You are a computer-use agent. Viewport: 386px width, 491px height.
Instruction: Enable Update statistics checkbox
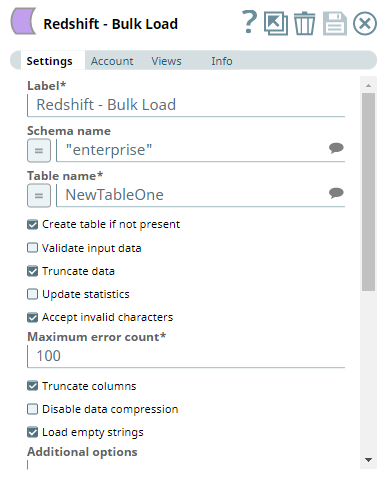tap(32, 294)
